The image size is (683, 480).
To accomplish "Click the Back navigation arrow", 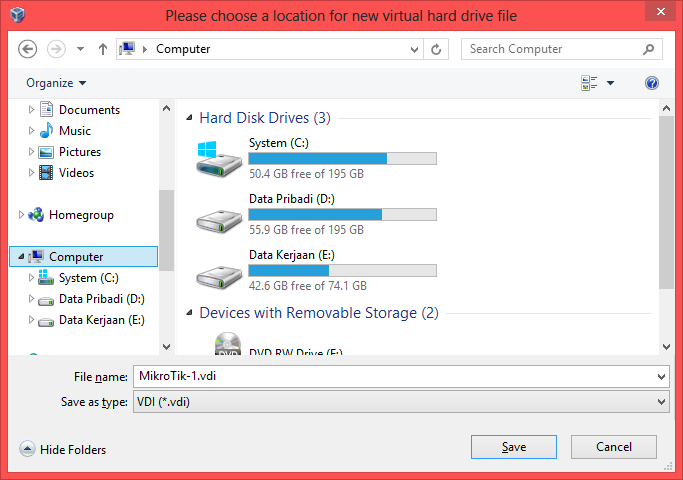I will click(x=27, y=49).
